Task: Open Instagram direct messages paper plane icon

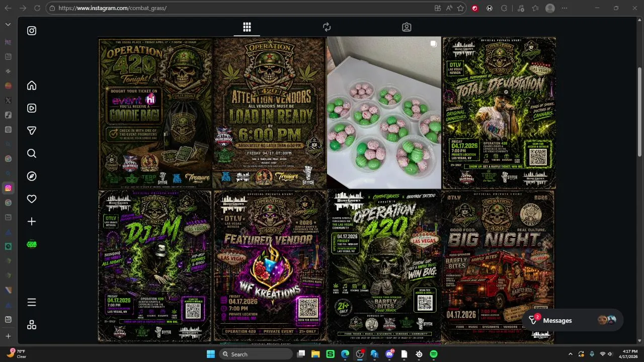Action: click(32, 131)
